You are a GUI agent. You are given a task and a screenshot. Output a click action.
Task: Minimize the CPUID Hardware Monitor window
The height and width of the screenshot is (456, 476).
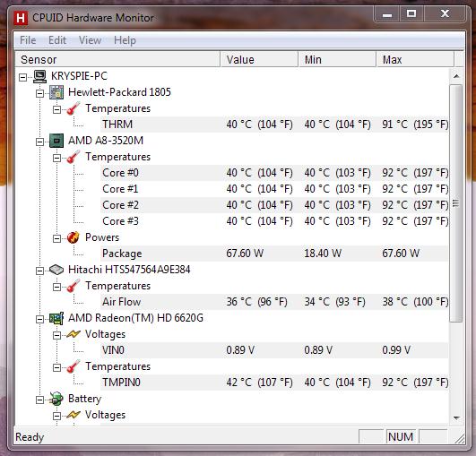point(387,14)
